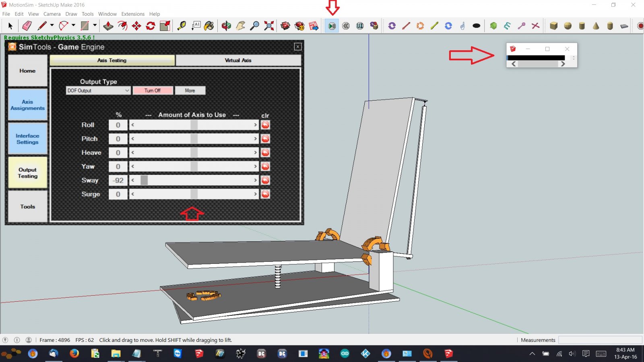Clear the Roll axis value
This screenshot has height=362, width=644.
click(265, 125)
